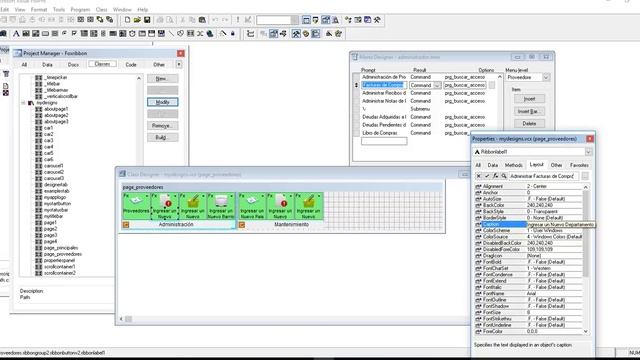Switch to the Code tab in Project Manager

tap(131, 64)
